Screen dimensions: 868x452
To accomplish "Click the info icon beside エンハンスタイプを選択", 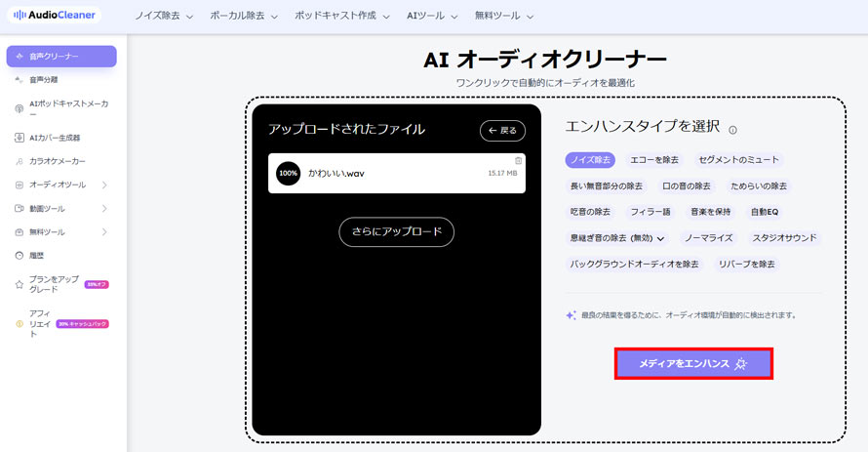I will click(732, 129).
